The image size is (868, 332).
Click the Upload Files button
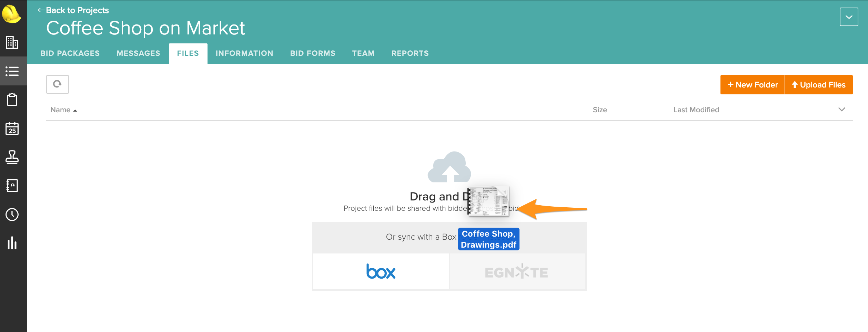pos(819,85)
